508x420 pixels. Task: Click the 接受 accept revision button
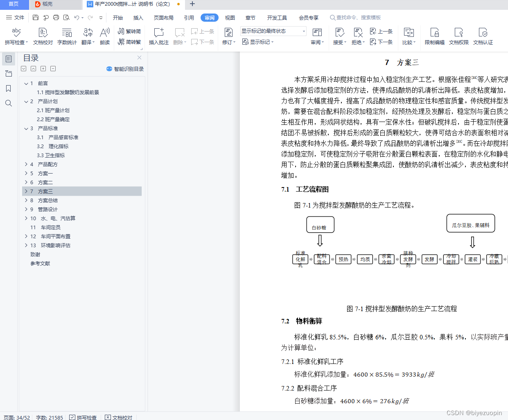tap(339, 36)
